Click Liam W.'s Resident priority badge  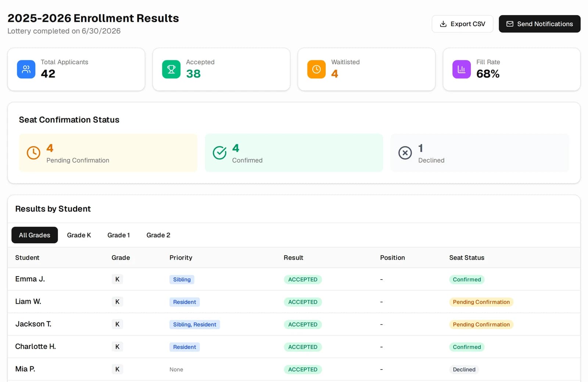pyautogui.click(x=184, y=302)
